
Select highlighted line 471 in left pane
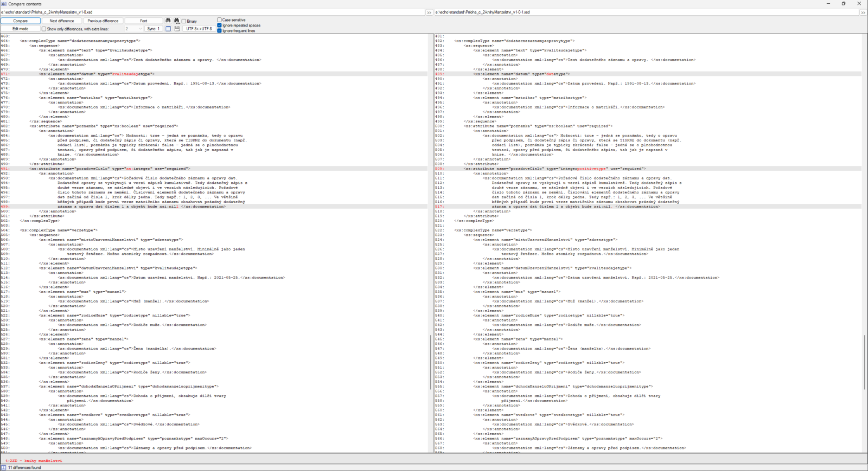click(214, 74)
